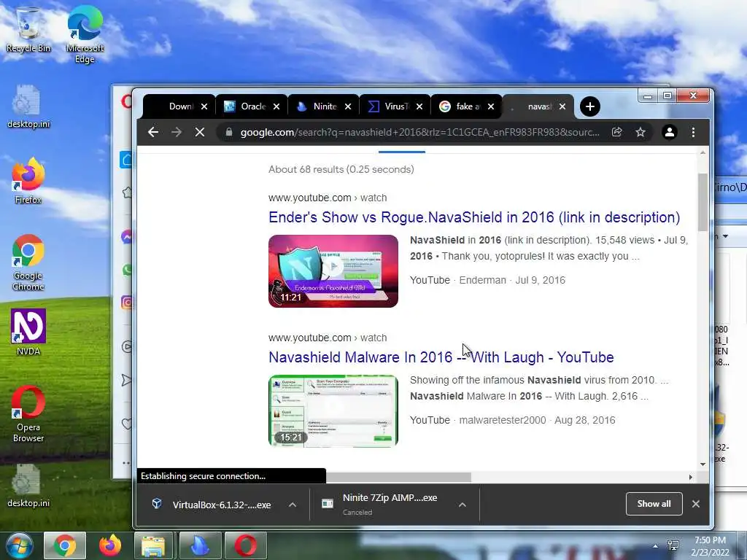The height and width of the screenshot is (560, 747).
Task: Close the downloads bar
Action: 695,504
